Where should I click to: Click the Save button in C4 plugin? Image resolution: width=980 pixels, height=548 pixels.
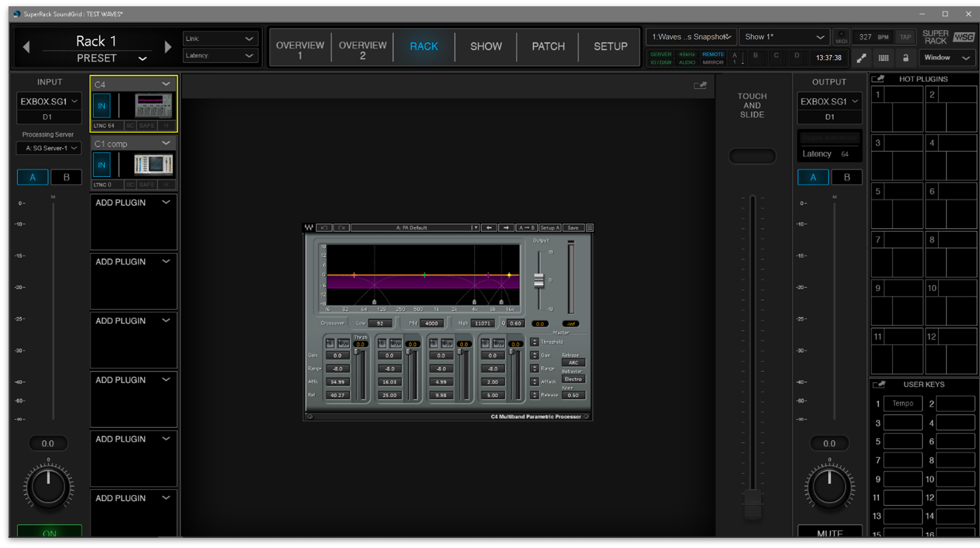point(573,228)
